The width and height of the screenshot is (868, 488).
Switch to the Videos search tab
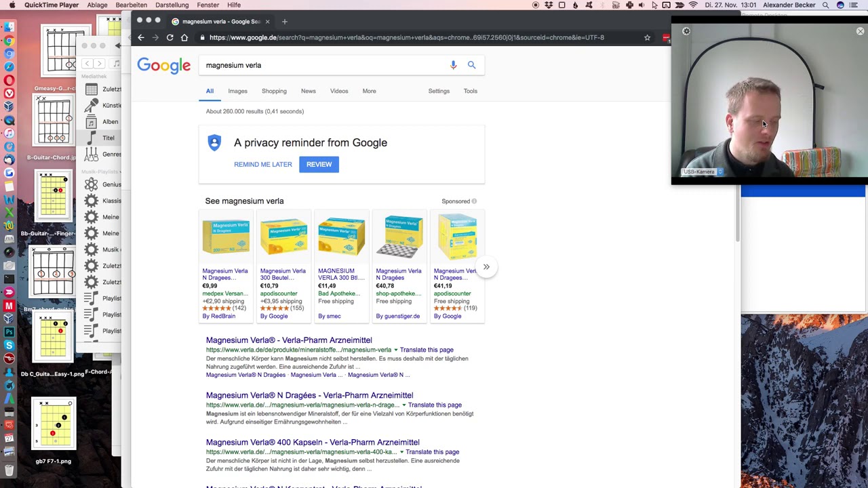(x=339, y=91)
